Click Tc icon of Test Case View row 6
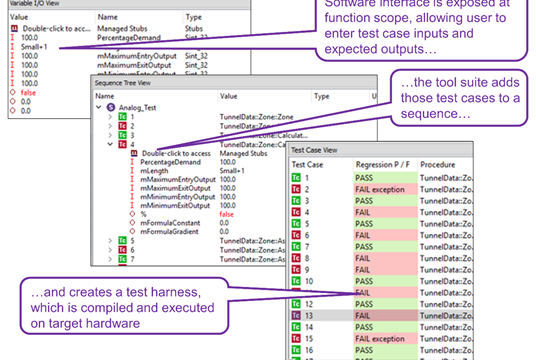This screenshot has height=360, width=536. pos(296,235)
